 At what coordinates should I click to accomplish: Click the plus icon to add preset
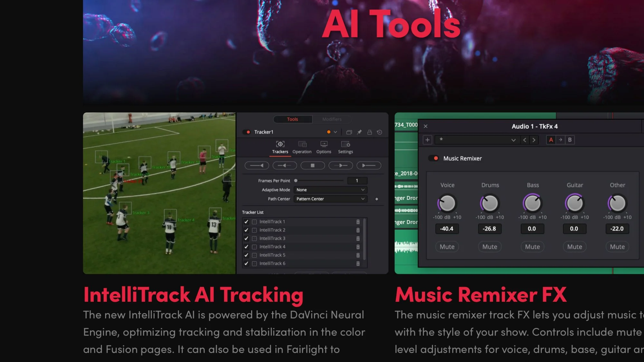coord(427,140)
